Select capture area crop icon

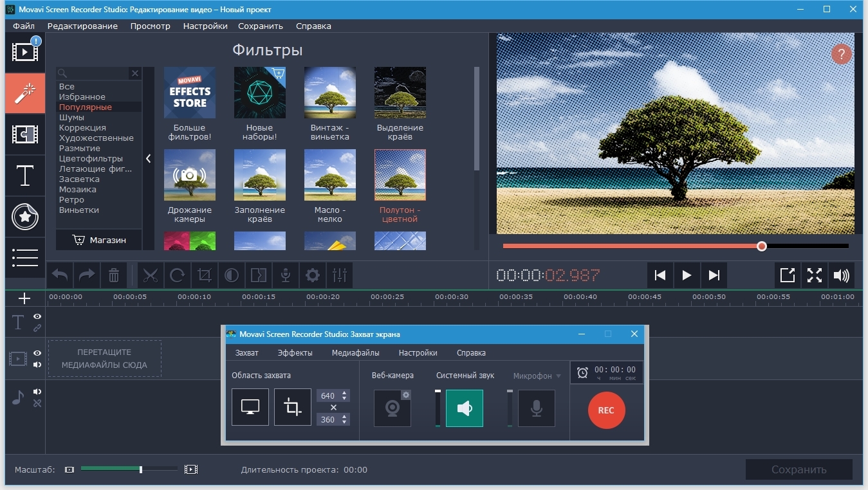pyautogui.click(x=293, y=407)
